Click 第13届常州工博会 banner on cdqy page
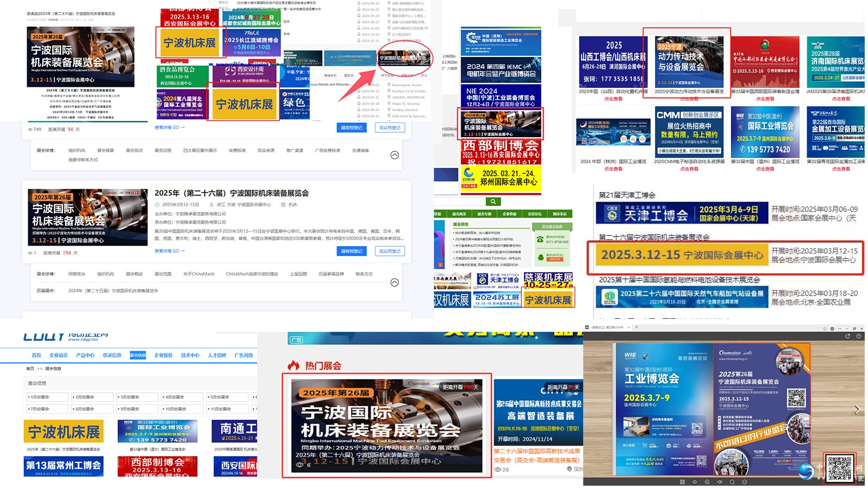Screen dimensions: 868x488 [x=64, y=466]
